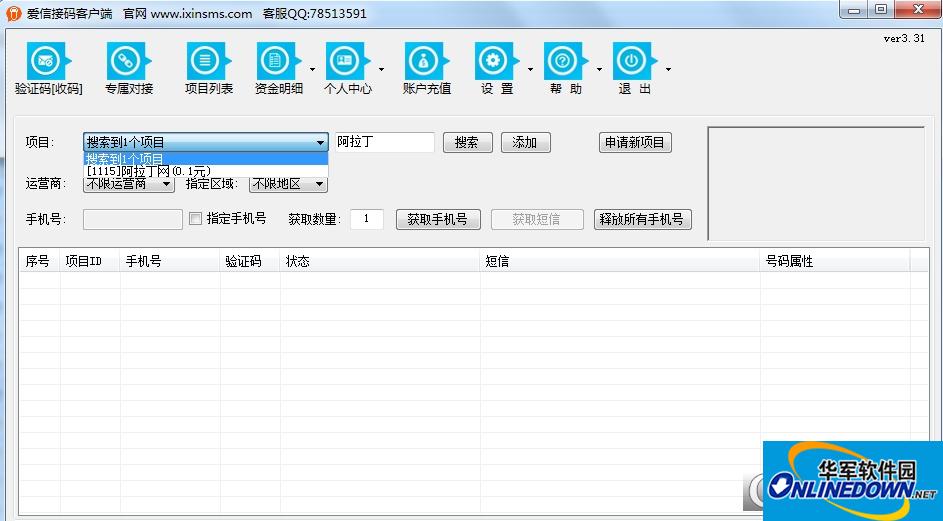
Task: Open the 不限地区 region dropdown
Action: (x=289, y=183)
